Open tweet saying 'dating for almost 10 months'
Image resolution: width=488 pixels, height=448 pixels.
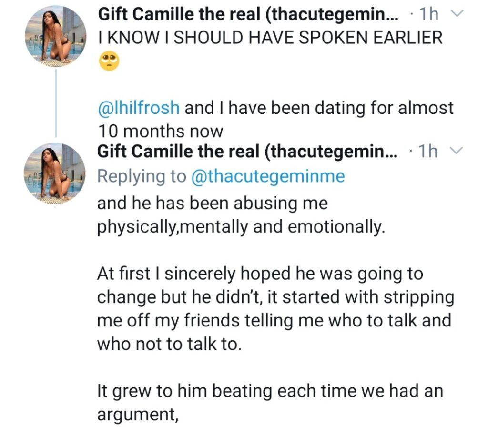click(276, 120)
